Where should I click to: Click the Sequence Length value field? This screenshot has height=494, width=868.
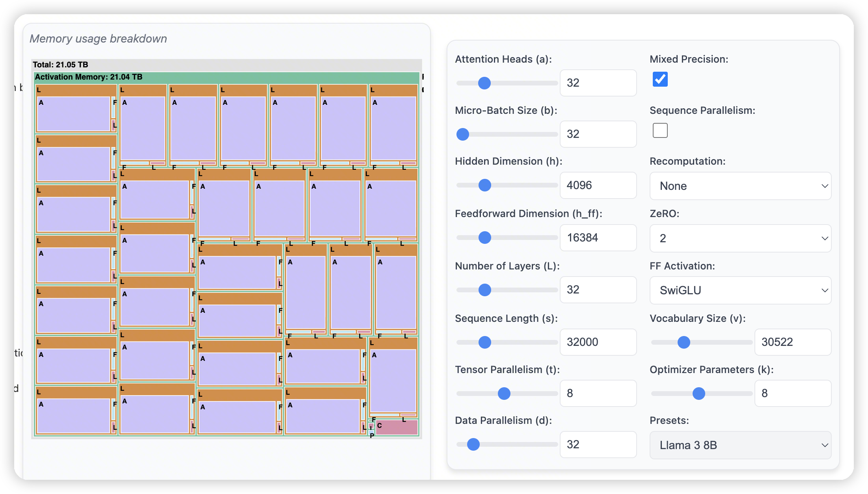[598, 342]
